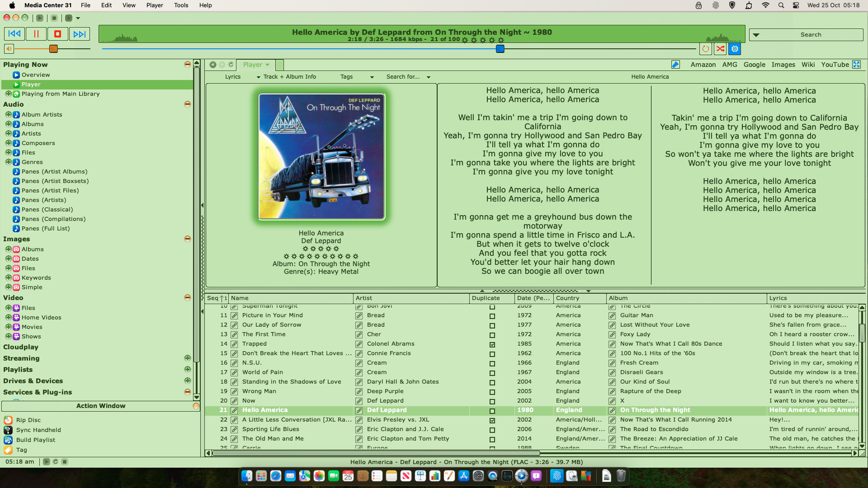Open the Player tab dropdown arrow

click(x=268, y=65)
